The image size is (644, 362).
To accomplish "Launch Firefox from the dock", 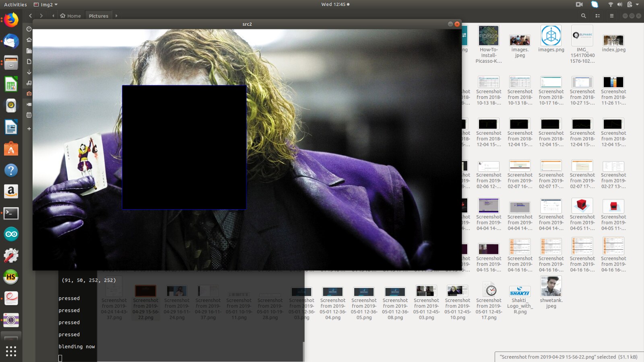I will click(x=11, y=20).
